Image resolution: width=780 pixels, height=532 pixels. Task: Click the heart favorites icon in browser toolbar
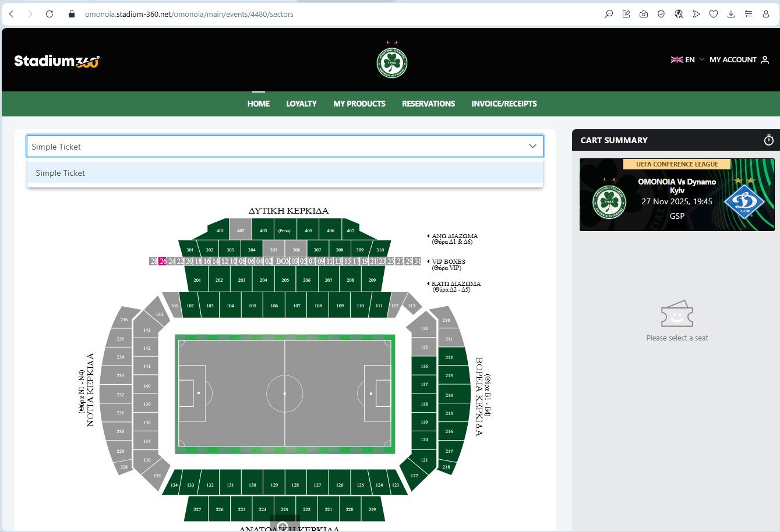click(x=714, y=14)
